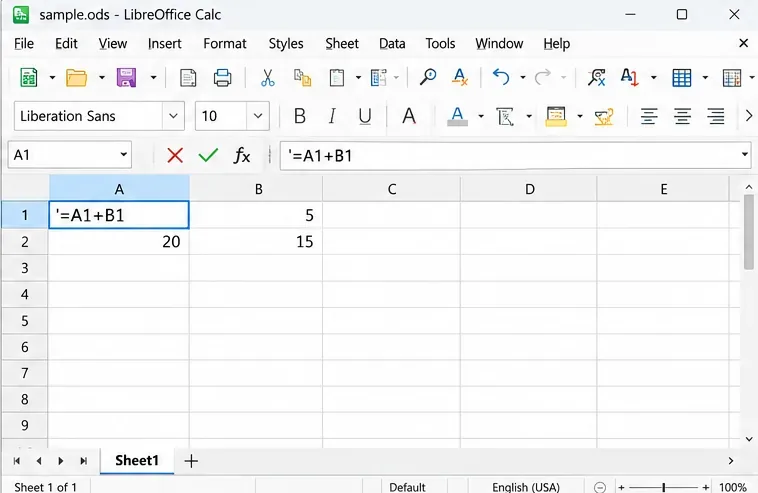Screen dimensions: 758x493
Task: Click the conditional formatting paint icon
Action: coord(604,116)
